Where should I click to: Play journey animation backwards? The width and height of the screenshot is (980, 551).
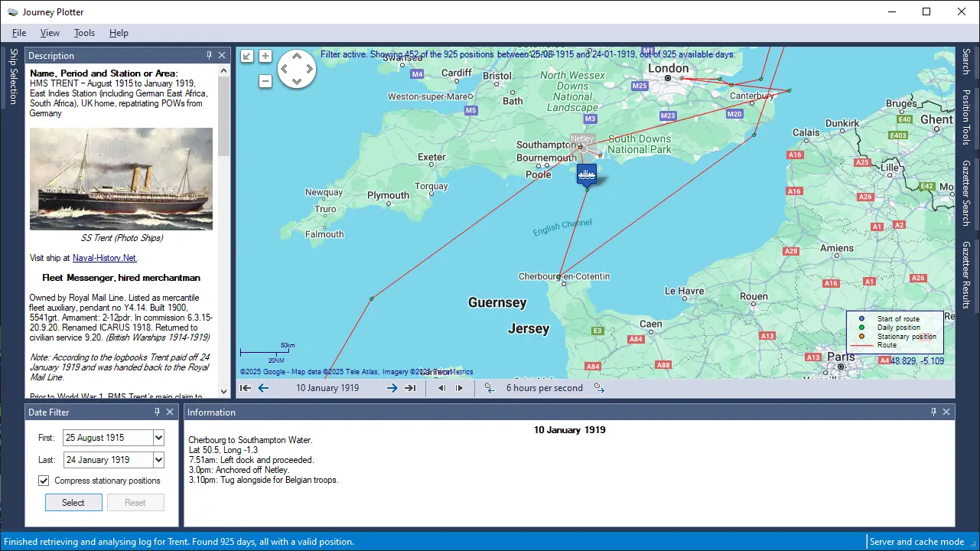[x=441, y=388]
